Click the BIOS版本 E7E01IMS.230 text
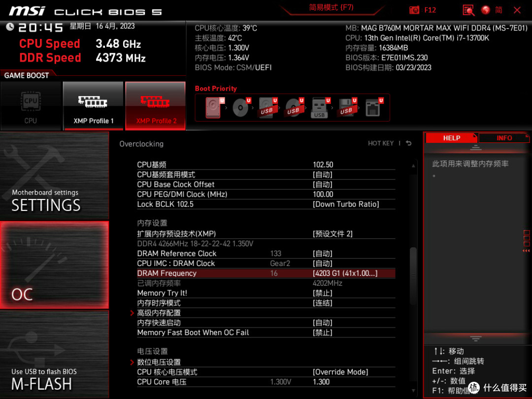This screenshot has height=399, width=532. point(387,58)
